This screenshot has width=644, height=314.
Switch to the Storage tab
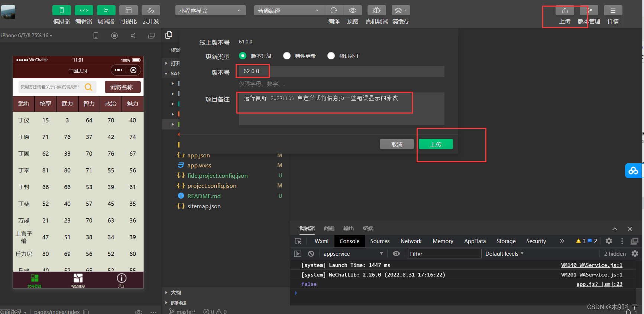click(506, 241)
